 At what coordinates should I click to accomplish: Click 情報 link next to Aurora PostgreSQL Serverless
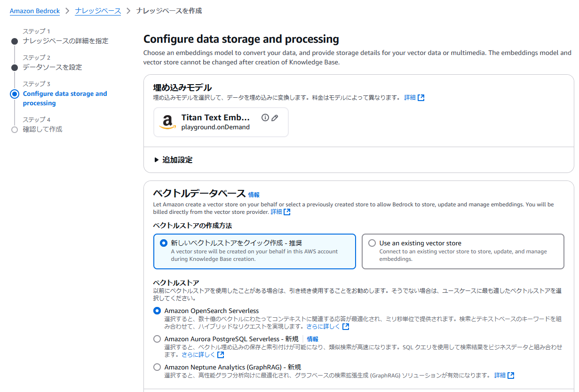[313, 339]
